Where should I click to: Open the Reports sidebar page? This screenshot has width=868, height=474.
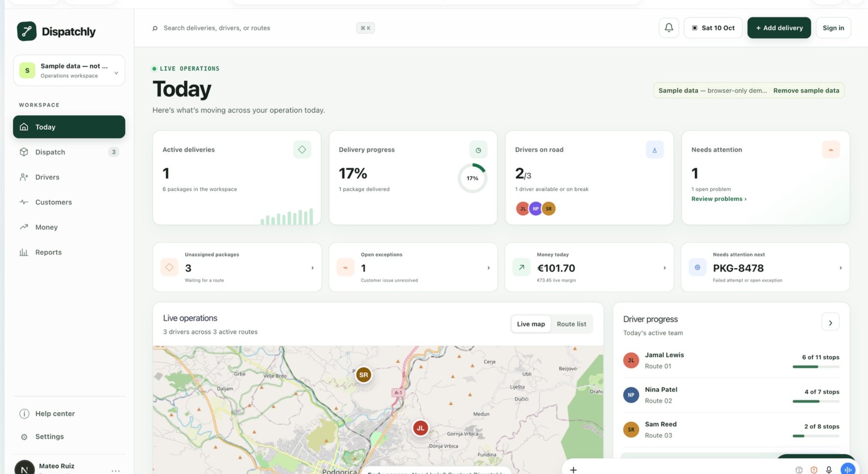pyautogui.click(x=69, y=252)
